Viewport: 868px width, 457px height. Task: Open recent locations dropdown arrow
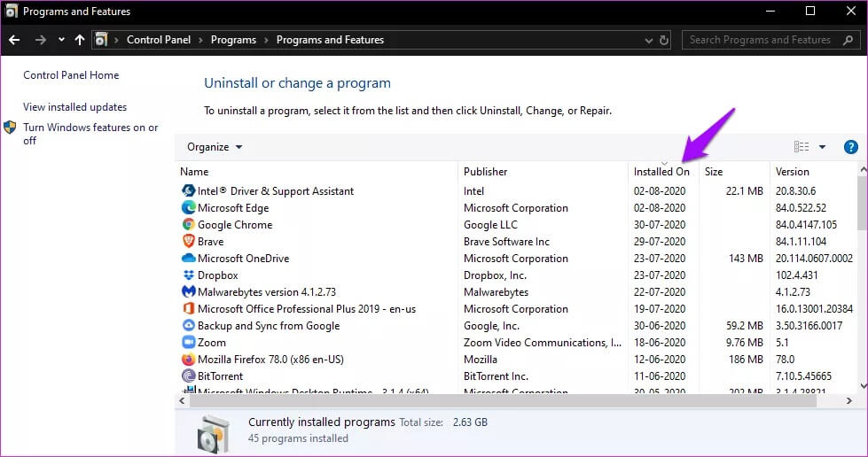point(61,40)
